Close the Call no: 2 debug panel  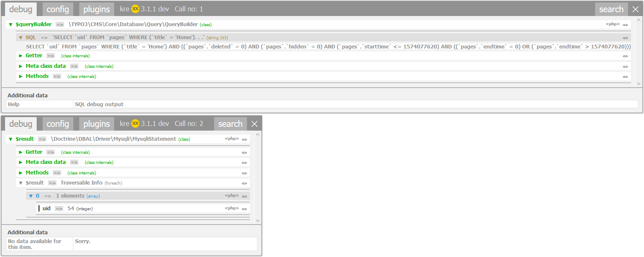(254, 124)
